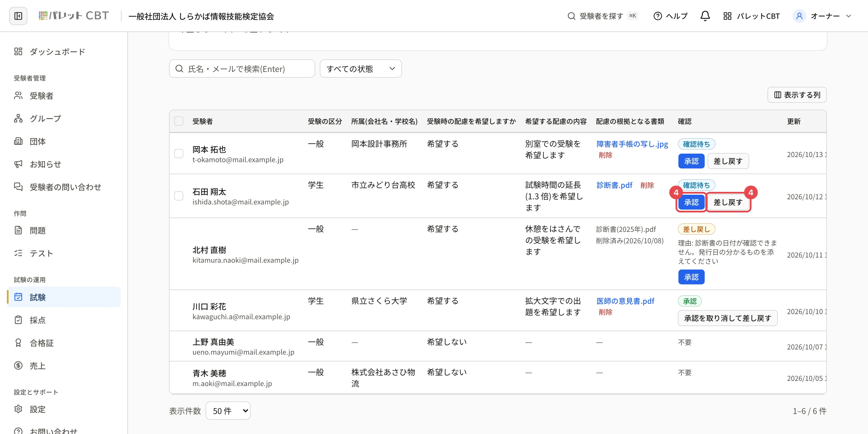This screenshot has width=868, height=434.
Task: Open 設定 in the sidebar
Action: [64, 409]
